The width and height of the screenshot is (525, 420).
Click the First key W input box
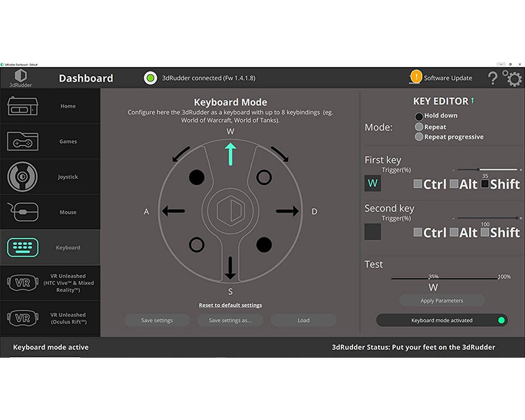coord(373,183)
